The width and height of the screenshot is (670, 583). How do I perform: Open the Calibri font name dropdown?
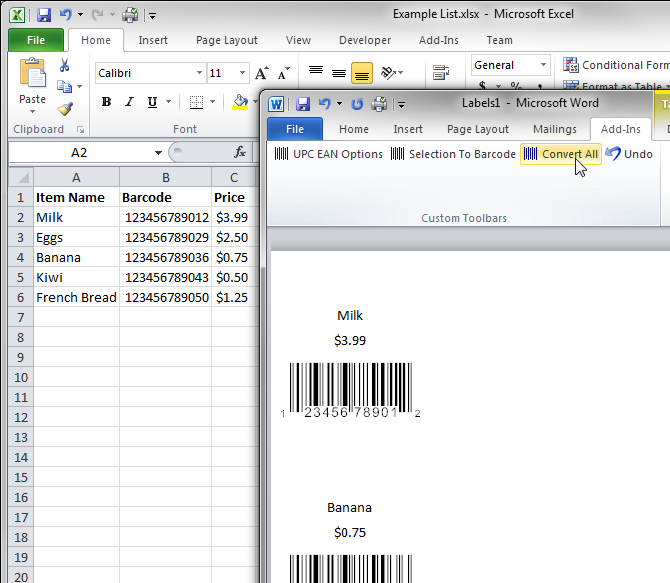(x=199, y=73)
